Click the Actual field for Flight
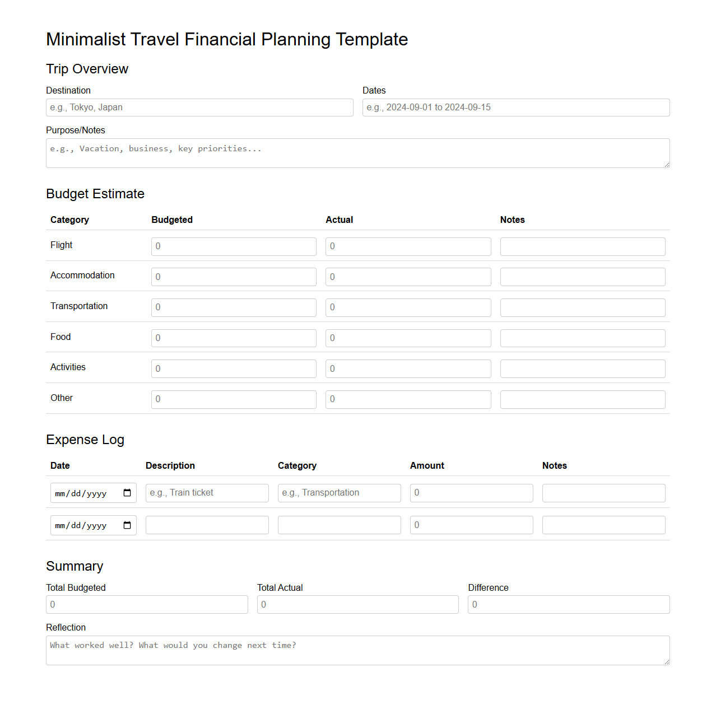Viewport: 716px width, 728px height. 408,246
